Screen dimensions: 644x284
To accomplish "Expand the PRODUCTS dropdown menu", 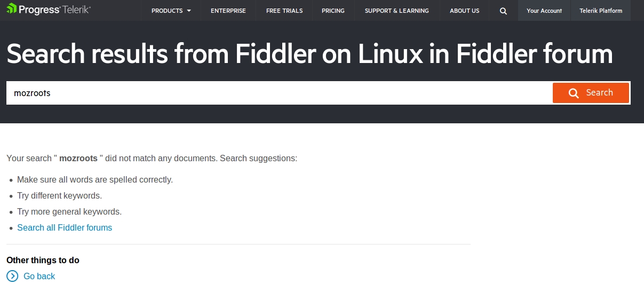I will tap(171, 11).
